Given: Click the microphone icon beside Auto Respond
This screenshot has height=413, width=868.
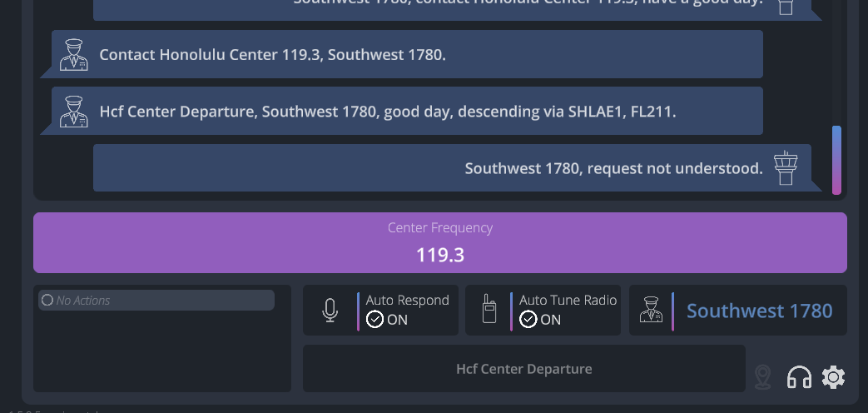Looking at the screenshot, I should [330, 310].
